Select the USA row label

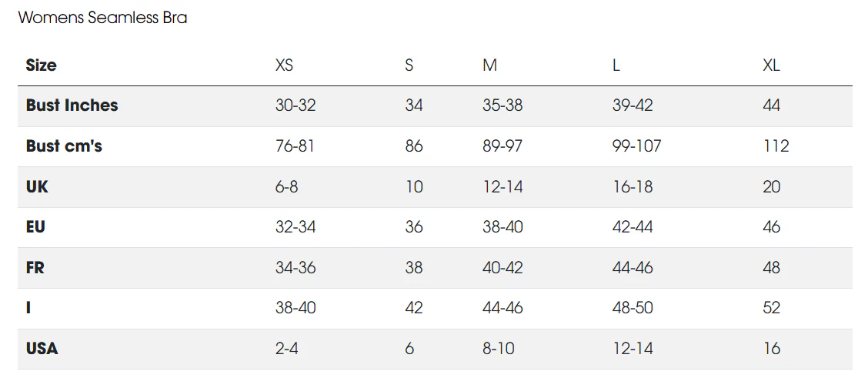42,349
